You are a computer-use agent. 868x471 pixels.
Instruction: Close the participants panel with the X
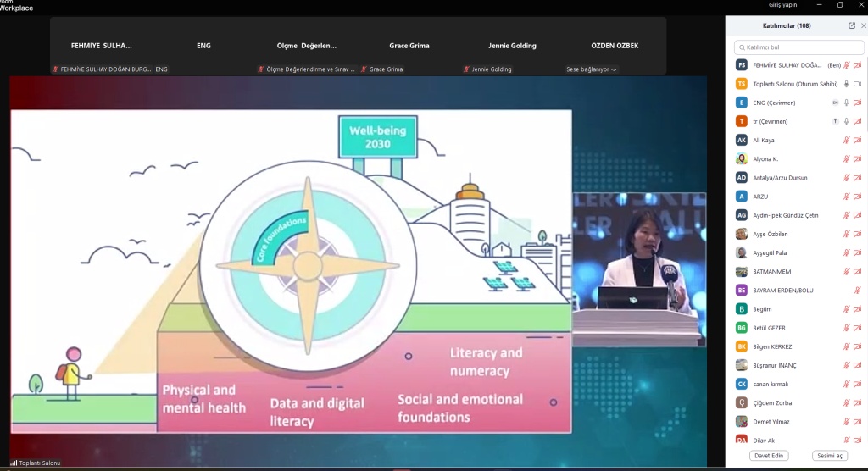862,25
